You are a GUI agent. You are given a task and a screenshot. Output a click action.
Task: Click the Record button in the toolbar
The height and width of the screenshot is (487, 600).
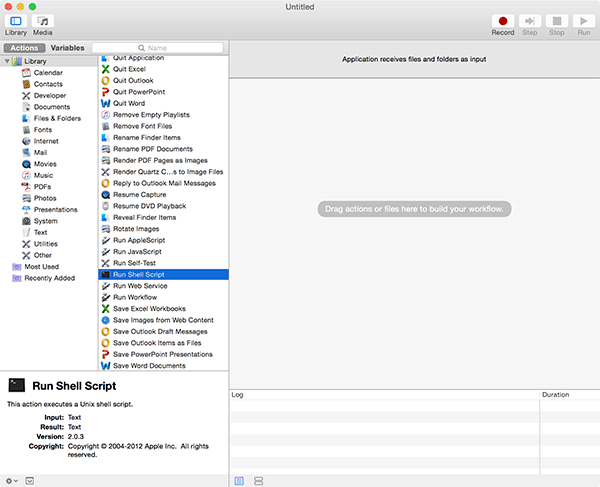click(502, 21)
